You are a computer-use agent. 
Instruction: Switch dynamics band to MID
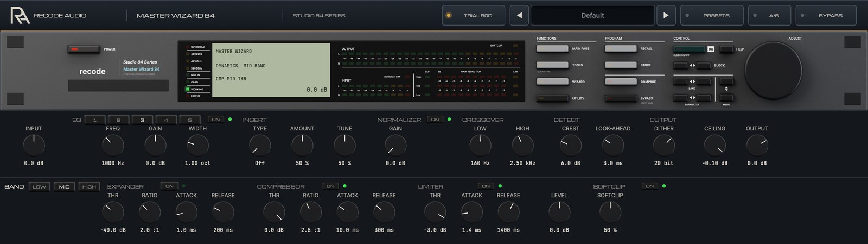64,186
